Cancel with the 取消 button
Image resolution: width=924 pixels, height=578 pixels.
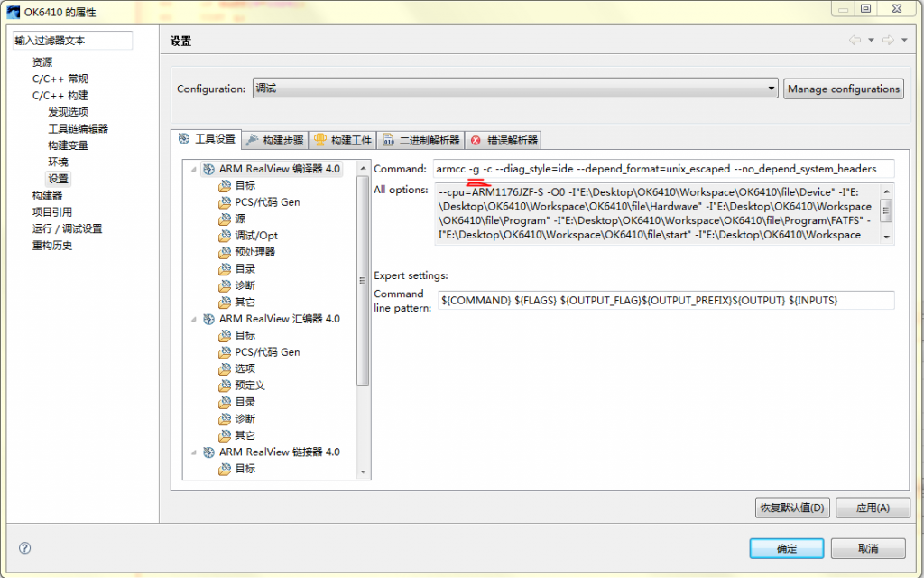[868, 548]
